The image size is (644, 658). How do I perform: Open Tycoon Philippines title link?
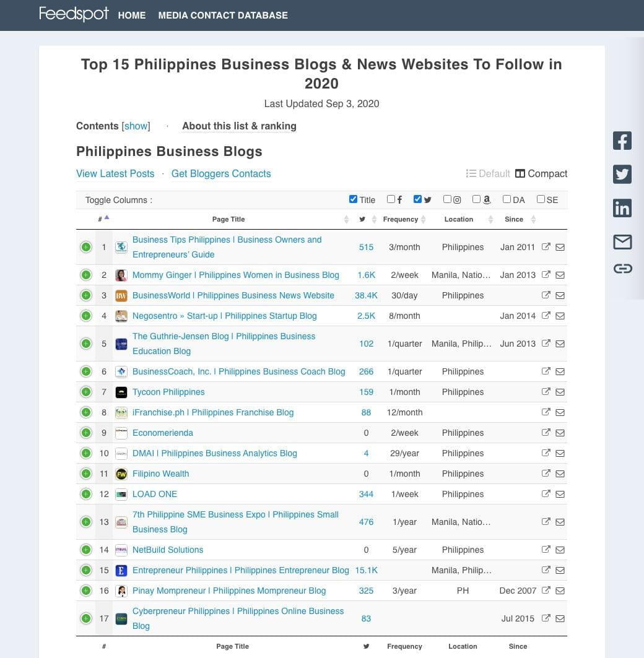pos(168,392)
